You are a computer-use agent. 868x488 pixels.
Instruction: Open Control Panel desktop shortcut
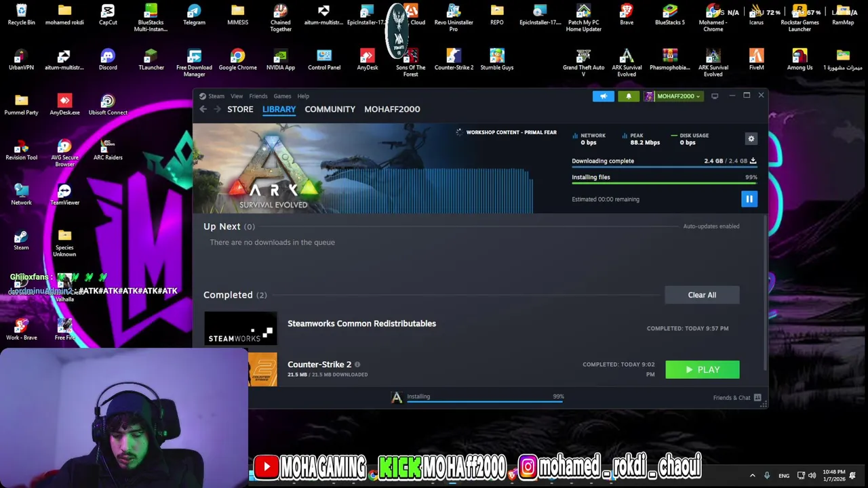(324, 60)
